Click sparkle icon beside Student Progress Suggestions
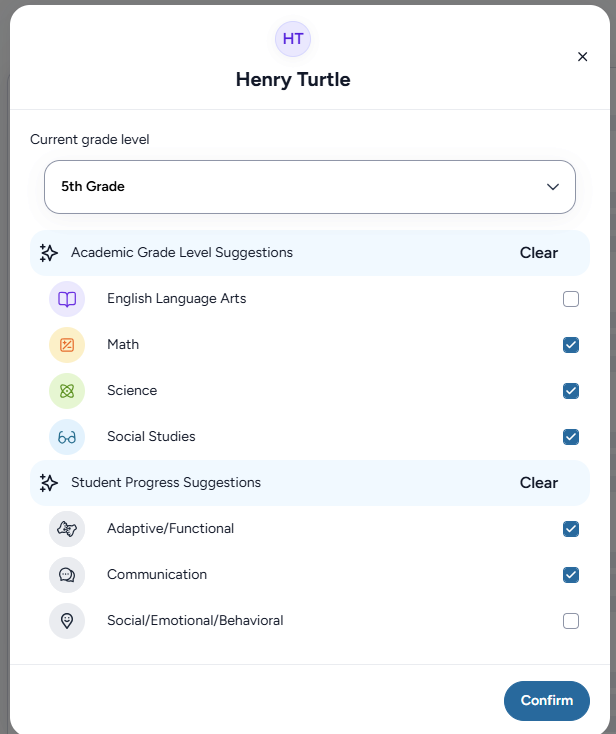The height and width of the screenshot is (734, 616). click(49, 483)
